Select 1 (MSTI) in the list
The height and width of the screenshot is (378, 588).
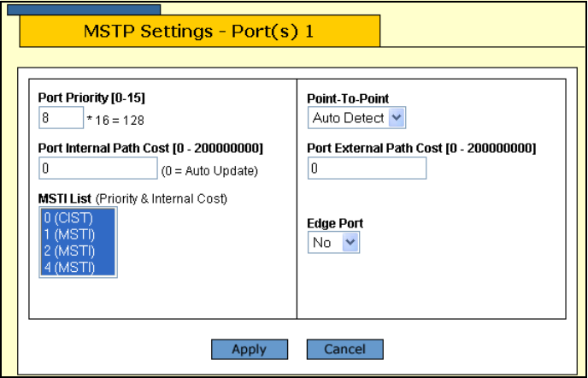click(x=68, y=233)
